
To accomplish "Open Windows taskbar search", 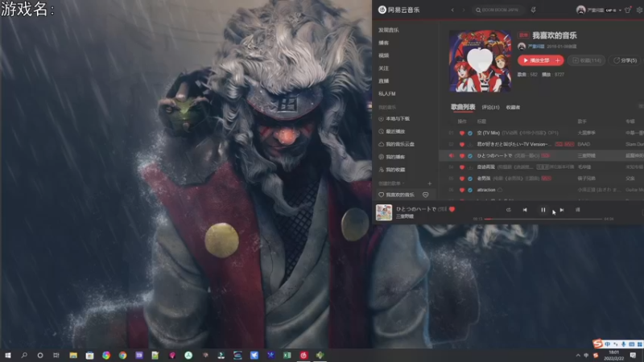I will click(x=24, y=355).
